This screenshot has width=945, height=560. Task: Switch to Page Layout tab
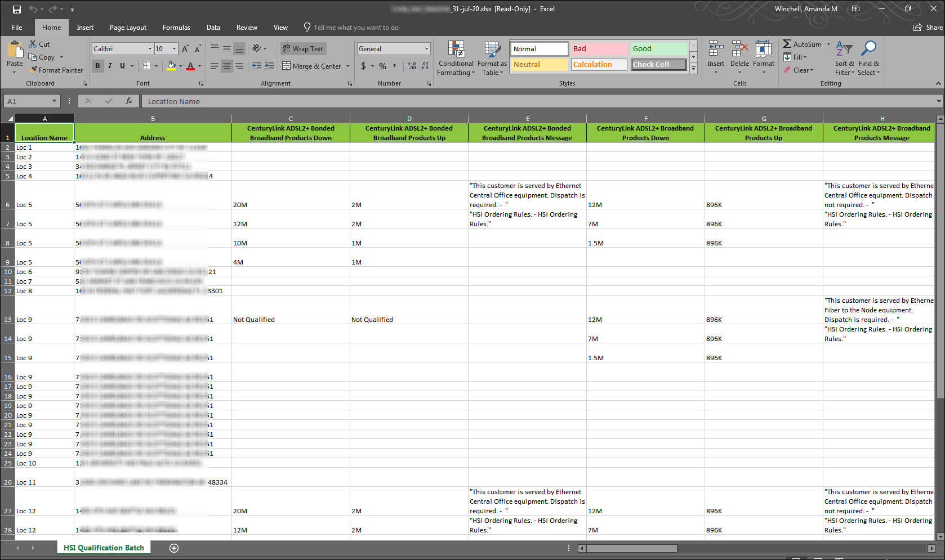click(128, 28)
